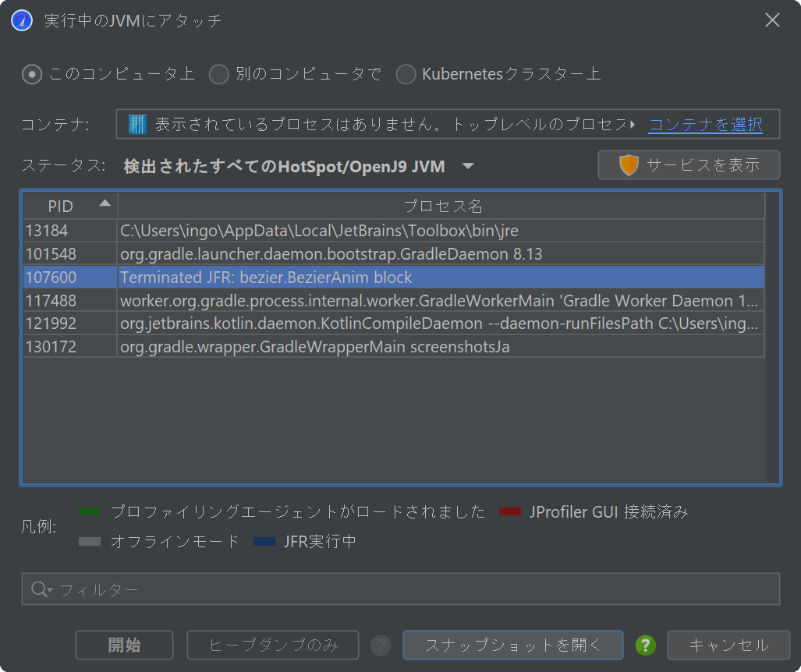The image size is (801, 672).
Task: Select the Toolbox\bin\jre process name
Action: point(441,230)
